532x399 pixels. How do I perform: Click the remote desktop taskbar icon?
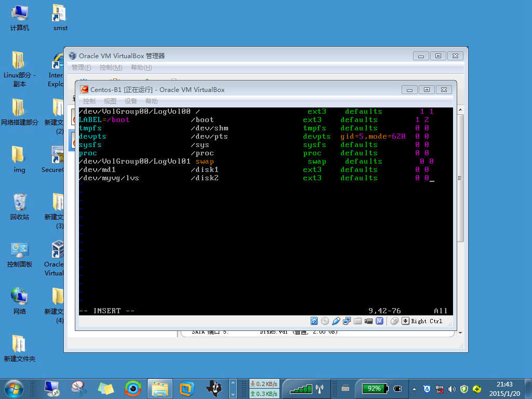(x=52, y=389)
